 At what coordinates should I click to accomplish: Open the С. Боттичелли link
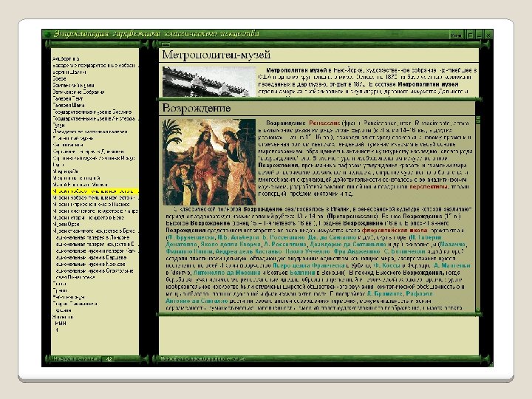[404, 251]
